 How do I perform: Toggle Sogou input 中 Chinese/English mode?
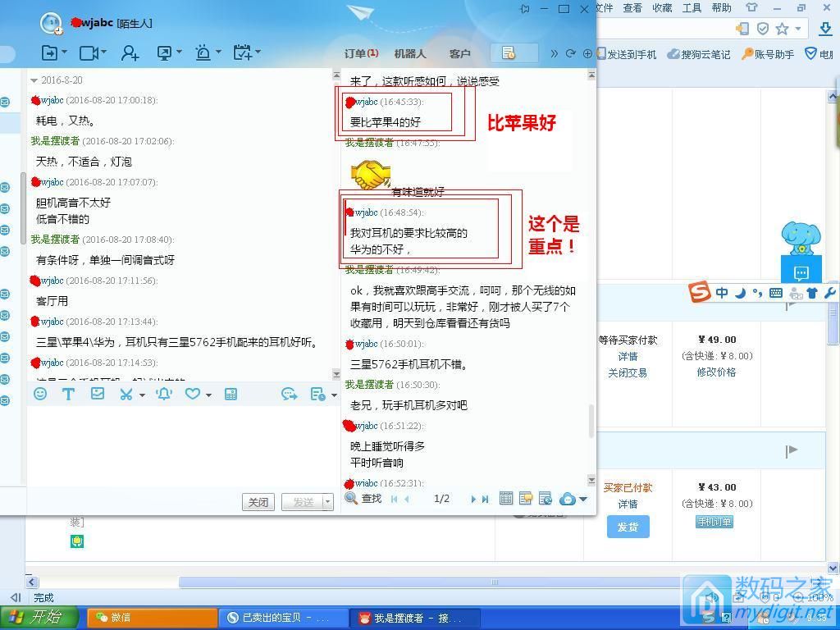pyautogui.click(x=722, y=293)
